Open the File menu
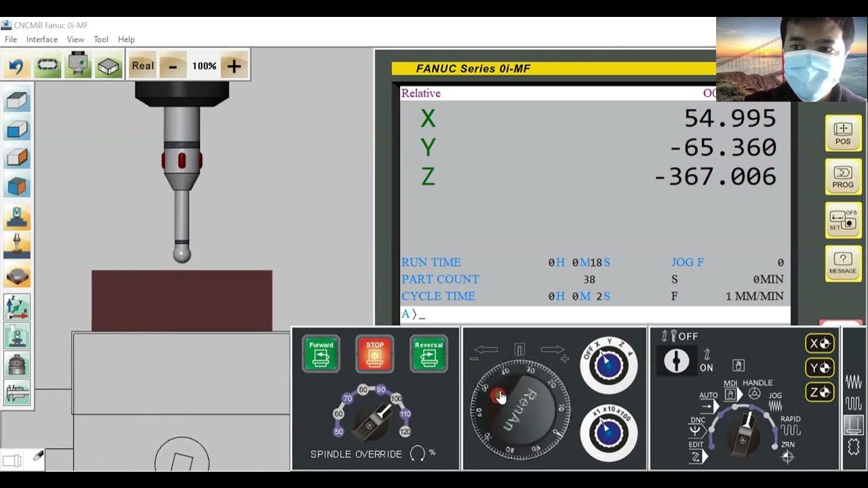Screen dimensions: 868x488 point(11,39)
